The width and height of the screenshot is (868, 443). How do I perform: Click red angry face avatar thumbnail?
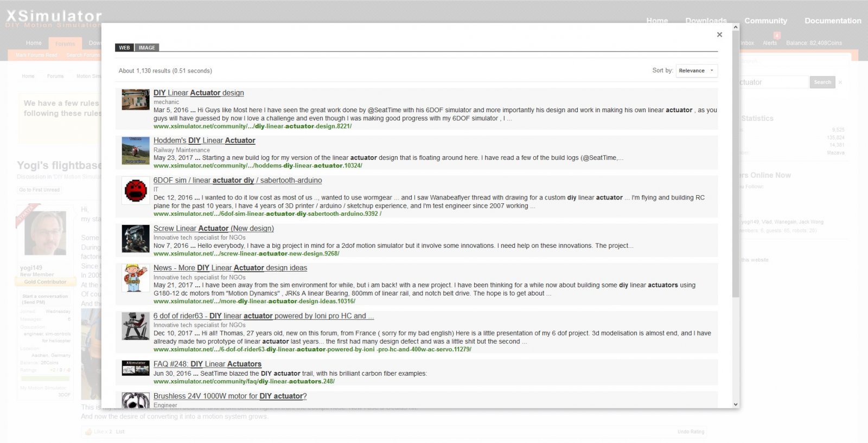(x=136, y=190)
